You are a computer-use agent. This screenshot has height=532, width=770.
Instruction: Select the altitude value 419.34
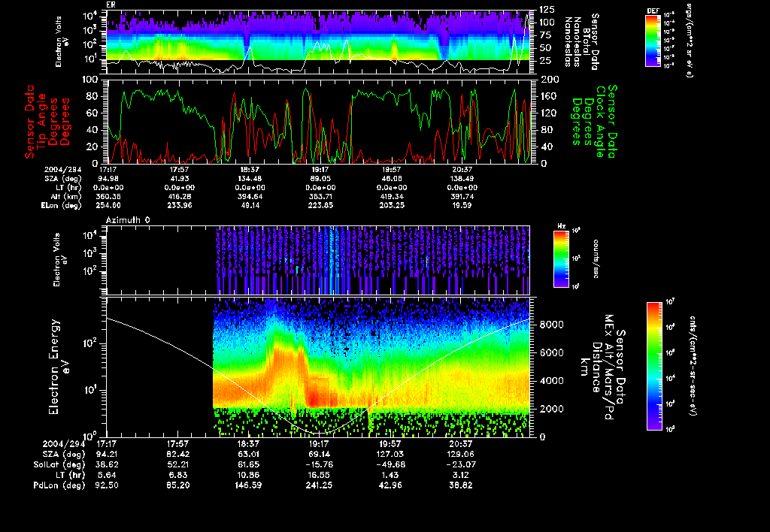391,196
